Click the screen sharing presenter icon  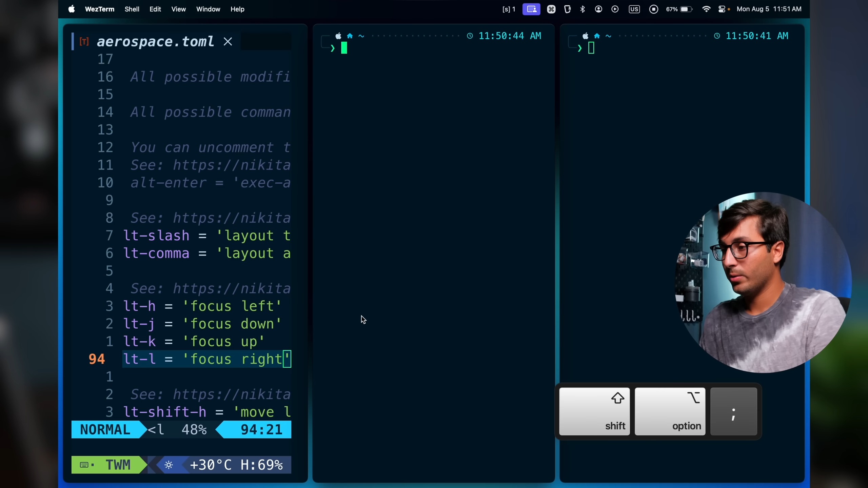(x=531, y=9)
